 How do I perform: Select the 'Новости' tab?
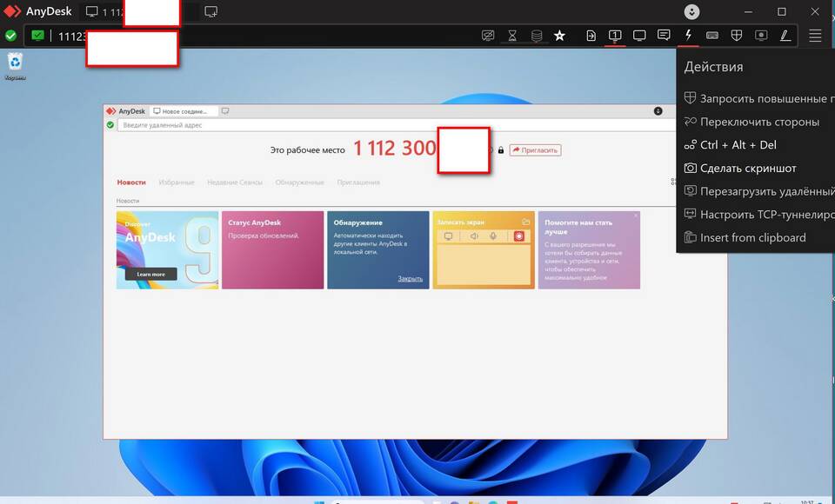[131, 182]
